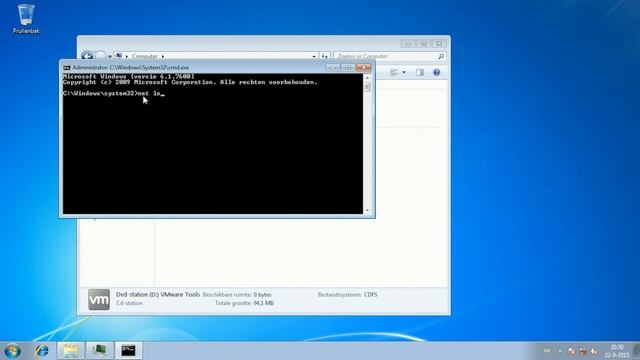This screenshot has height=360, width=640.
Task: Click the cmd vertical scrollbar thumb
Action: (367, 87)
